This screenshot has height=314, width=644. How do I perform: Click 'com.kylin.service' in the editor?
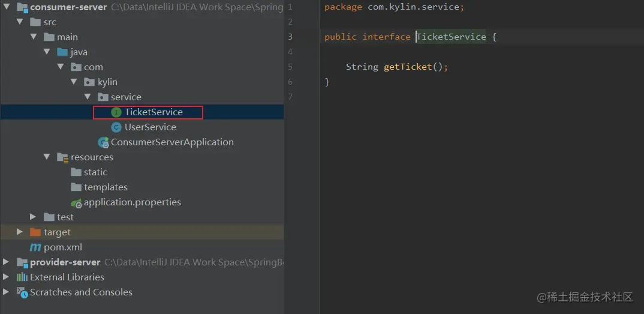click(414, 7)
